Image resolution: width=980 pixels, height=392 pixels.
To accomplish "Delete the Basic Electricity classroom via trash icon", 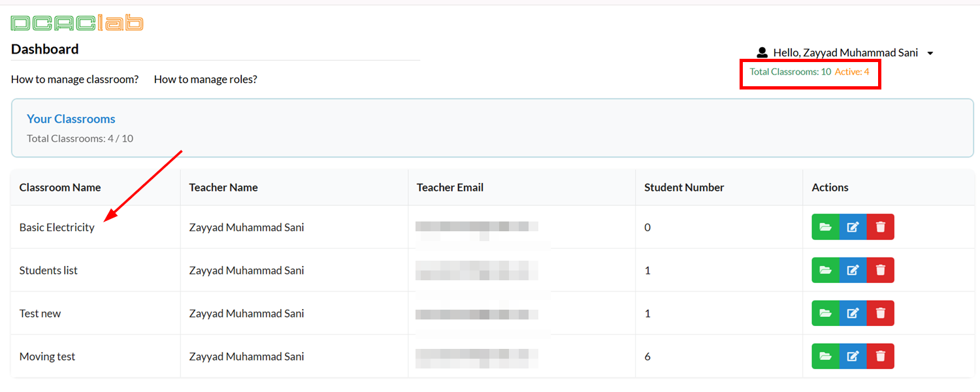I will click(880, 227).
